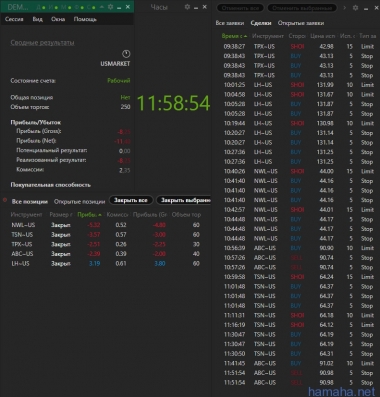The width and height of the screenshot is (380, 397).
Task: Click the 11:58:54 clock display
Action: pos(173,103)
